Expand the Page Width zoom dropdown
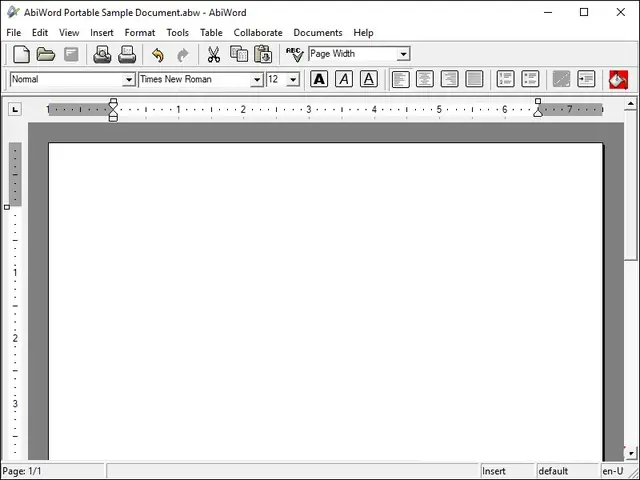The image size is (640, 480). point(403,54)
